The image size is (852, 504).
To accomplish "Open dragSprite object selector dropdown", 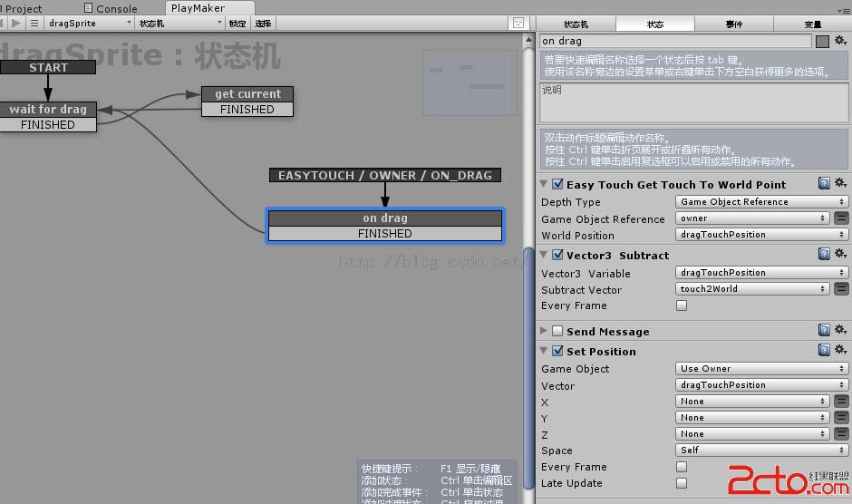I will point(89,23).
